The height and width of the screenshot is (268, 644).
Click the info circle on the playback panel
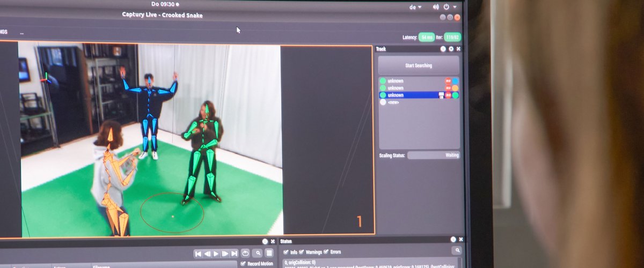coord(265,242)
